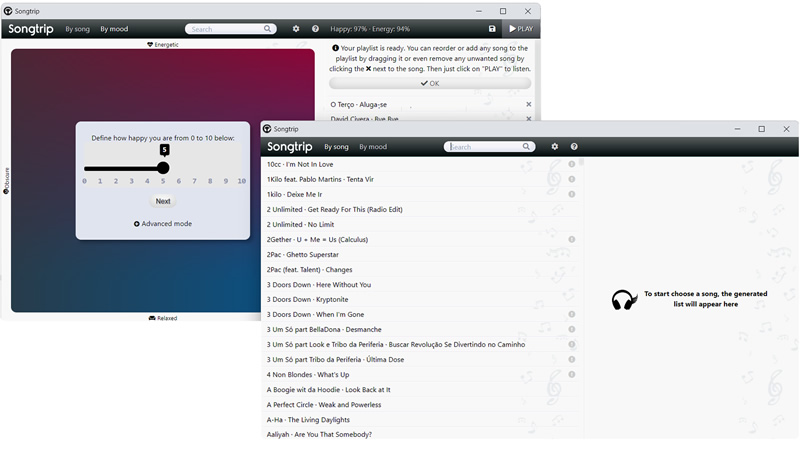
Task: Open info icon for Buscar Revolução song
Action: click(571, 344)
